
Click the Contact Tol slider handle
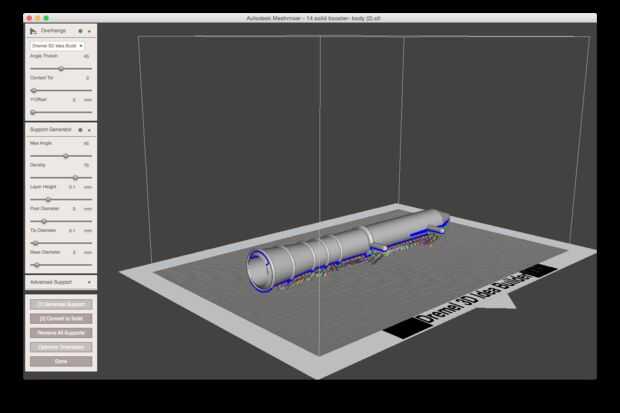34,91
